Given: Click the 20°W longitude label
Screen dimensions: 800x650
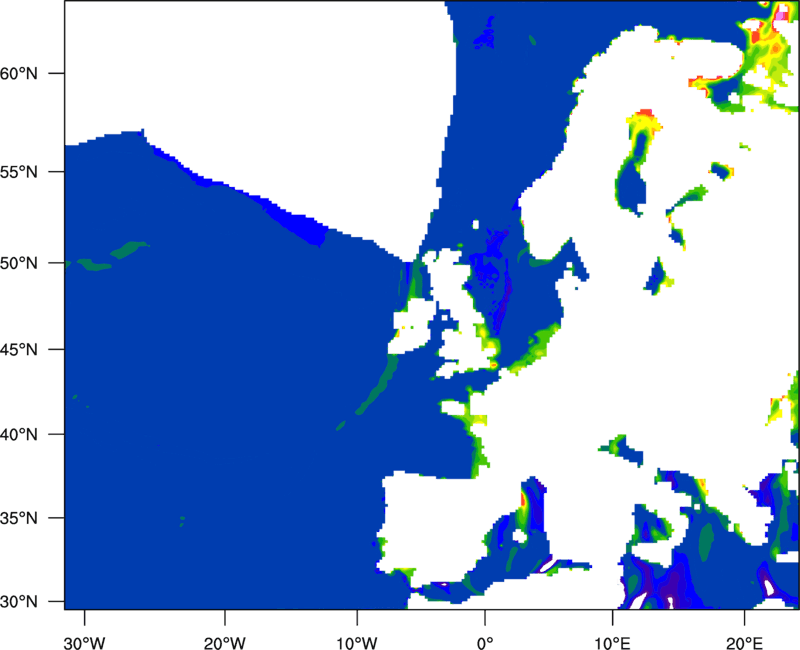Looking at the screenshot, I should click(224, 643).
